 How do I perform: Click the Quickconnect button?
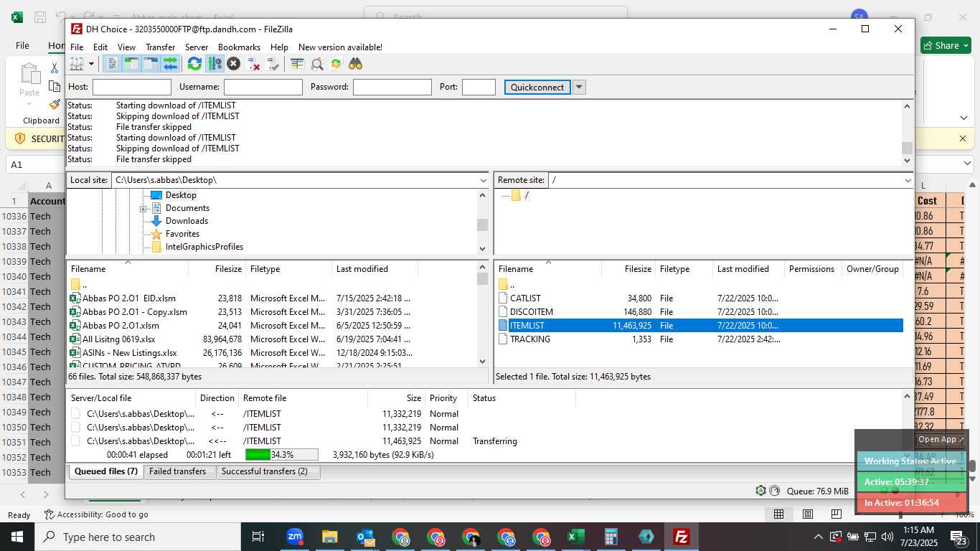pyautogui.click(x=537, y=87)
